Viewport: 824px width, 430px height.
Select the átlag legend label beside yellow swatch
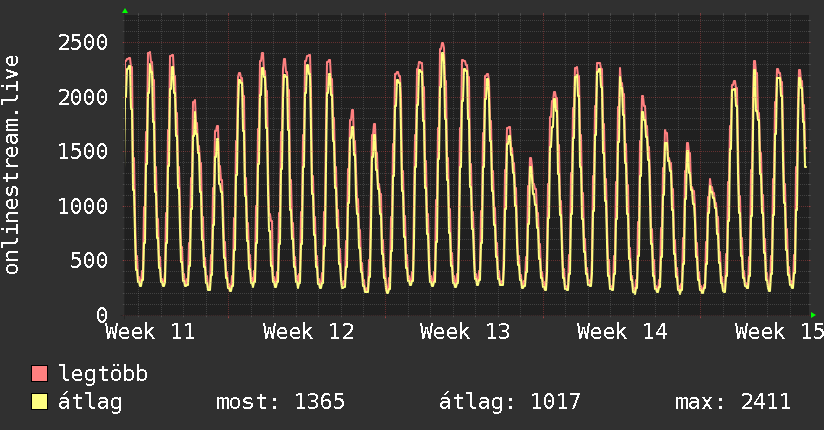[91, 402]
